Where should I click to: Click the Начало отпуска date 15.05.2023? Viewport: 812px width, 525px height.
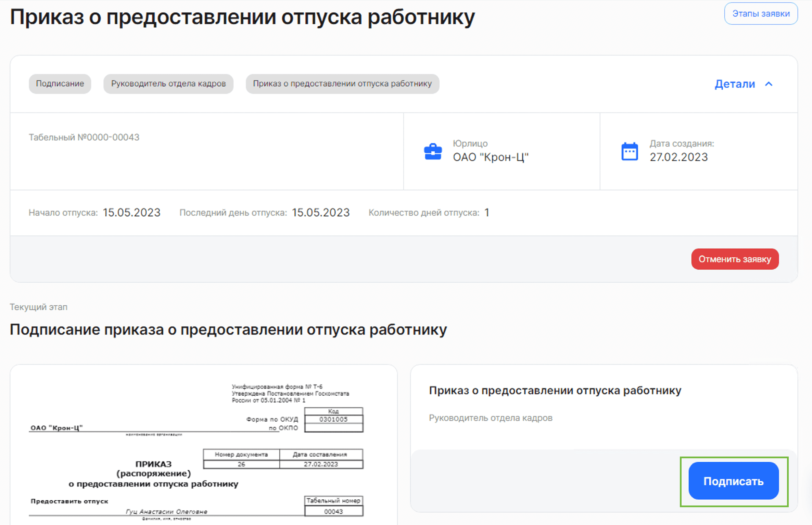131,213
